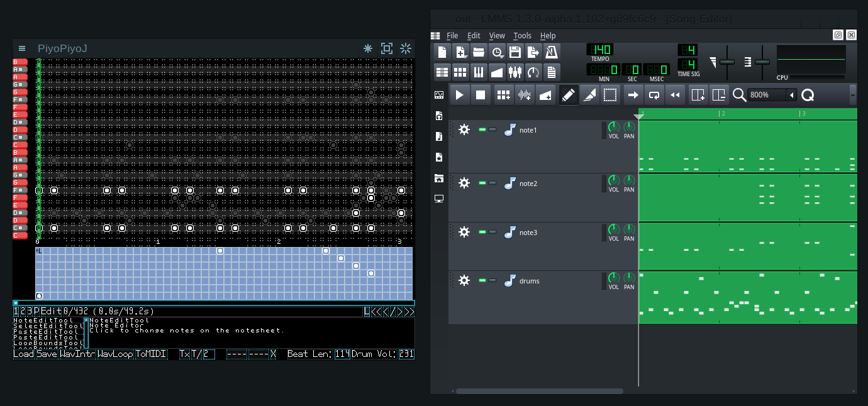Open the Edit menu in LMMS
Viewport: 868px width, 406px height.
pyautogui.click(x=474, y=36)
